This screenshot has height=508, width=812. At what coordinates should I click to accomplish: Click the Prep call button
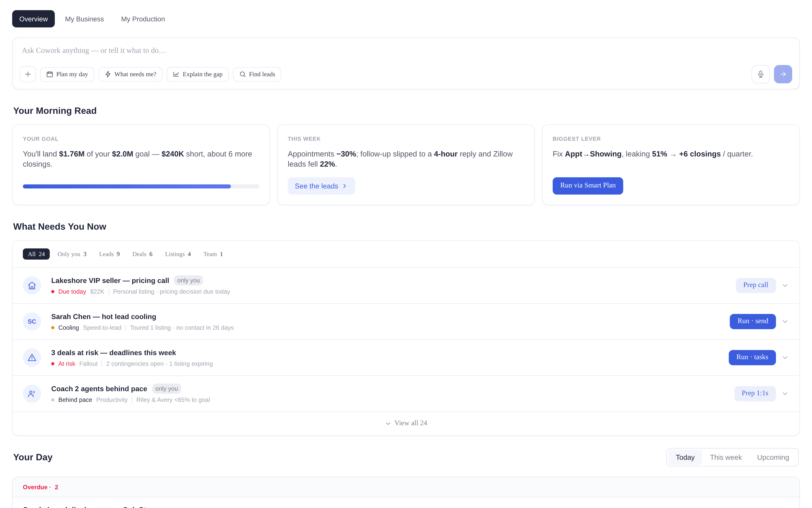click(756, 285)
